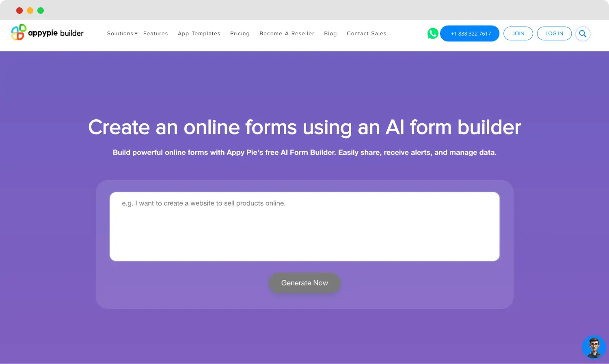
Task: Click the LOG IN button
Action: tap(554, 34)
